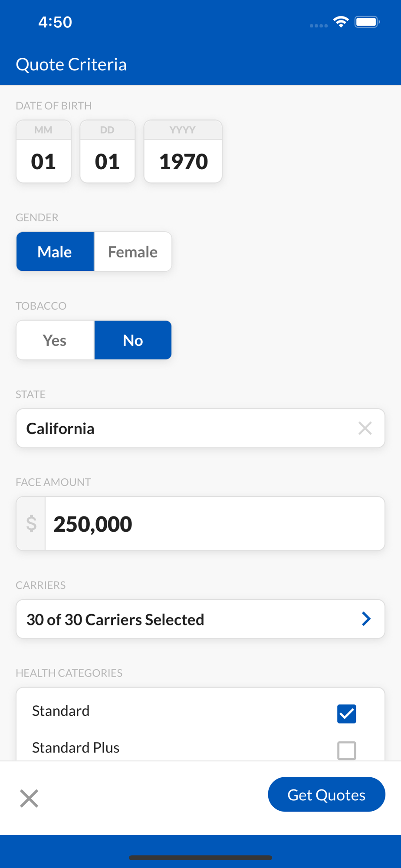Image resolution: width=401 pixels, height=868 pixels.
Task: Uncheck the Standard health category
Action: [x=346, y=713]
